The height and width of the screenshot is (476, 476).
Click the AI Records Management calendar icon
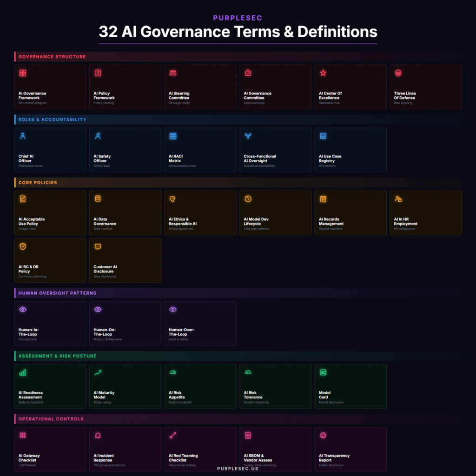click(323, 199)
